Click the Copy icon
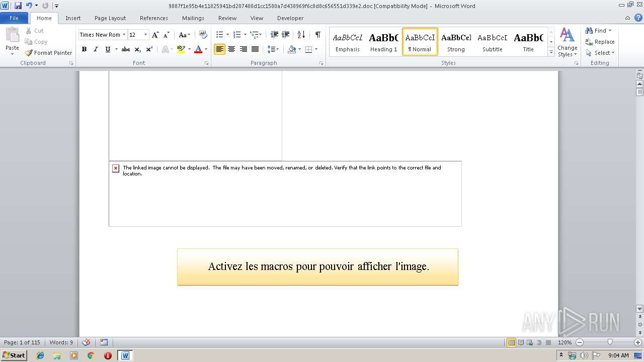644x362 pixels. point(29,42)
